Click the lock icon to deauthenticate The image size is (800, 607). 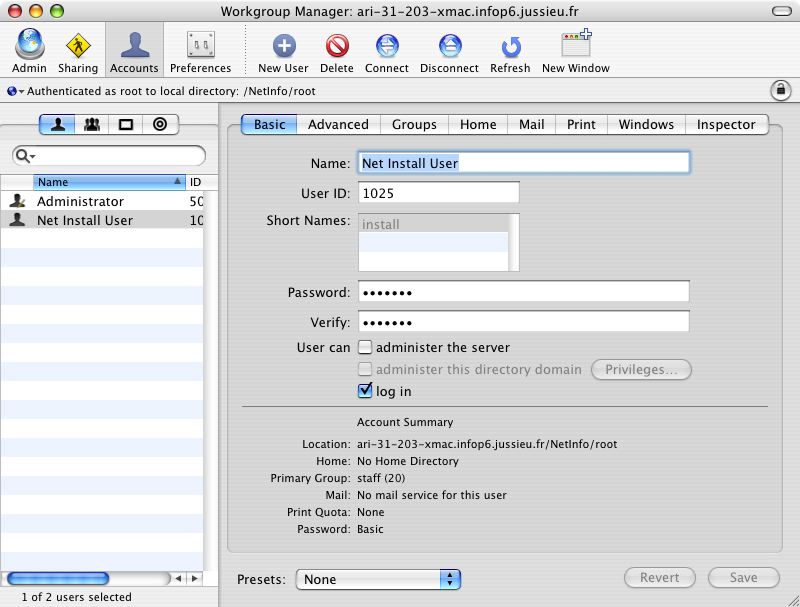coord(779,90)
